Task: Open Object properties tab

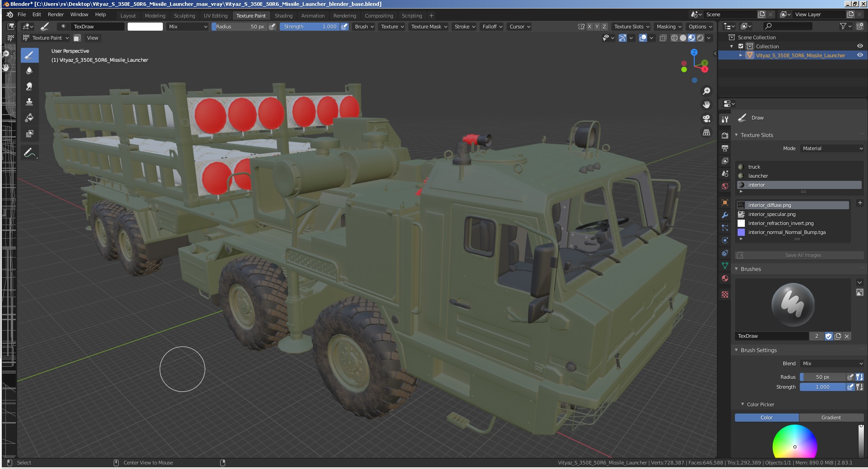Action: 725,202
